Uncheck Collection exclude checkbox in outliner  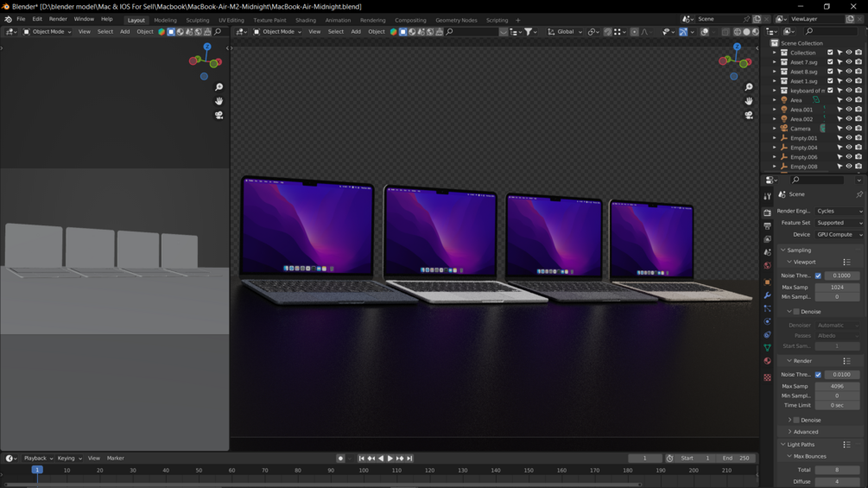pos(830,53)
